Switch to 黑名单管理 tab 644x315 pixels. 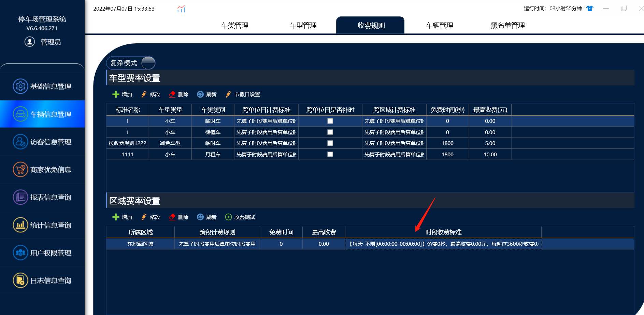pos(508,25)
